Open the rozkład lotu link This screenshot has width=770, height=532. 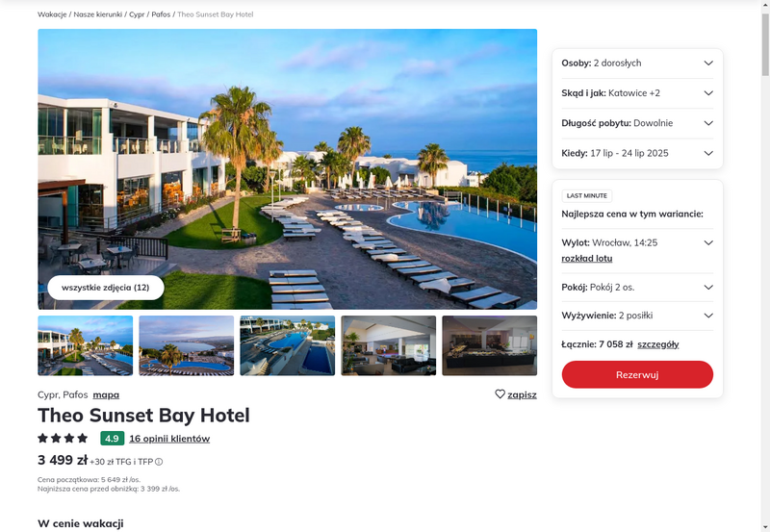(x=587, y=258)
